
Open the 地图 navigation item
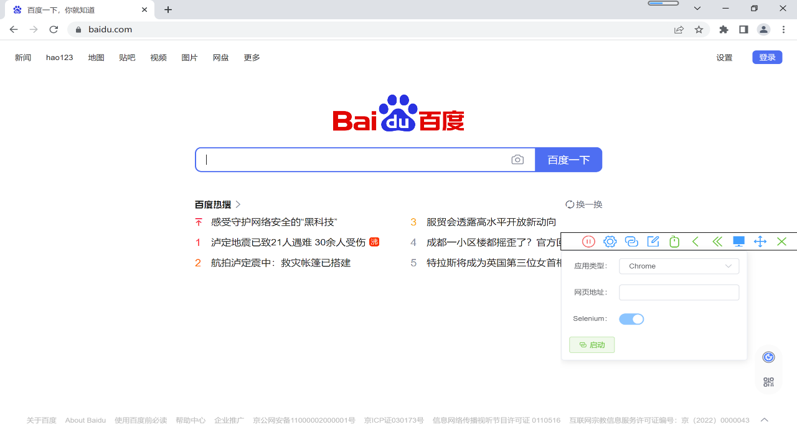[96, 58]
